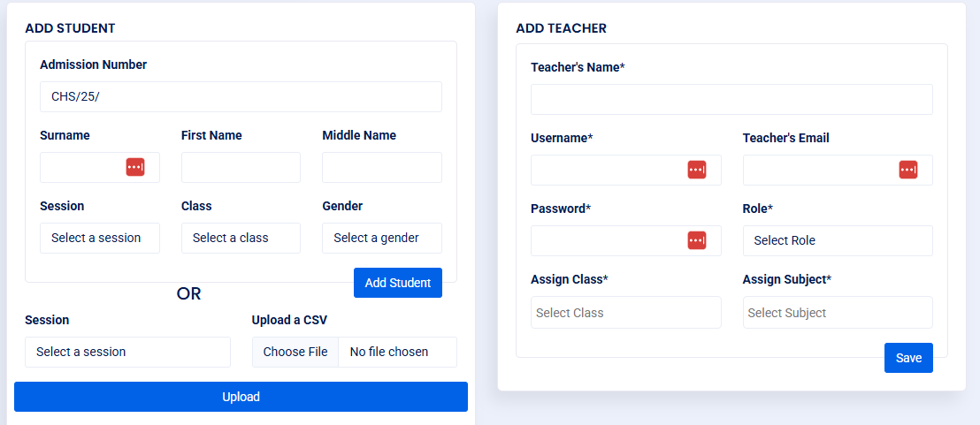Click the password manager icon in Password field
The width and height of the screenshot is (980, 425).
point(697,240)
